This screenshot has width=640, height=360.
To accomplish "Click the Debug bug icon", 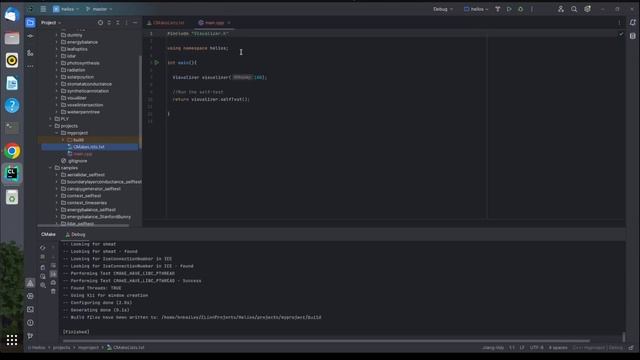I will point(520,9).
